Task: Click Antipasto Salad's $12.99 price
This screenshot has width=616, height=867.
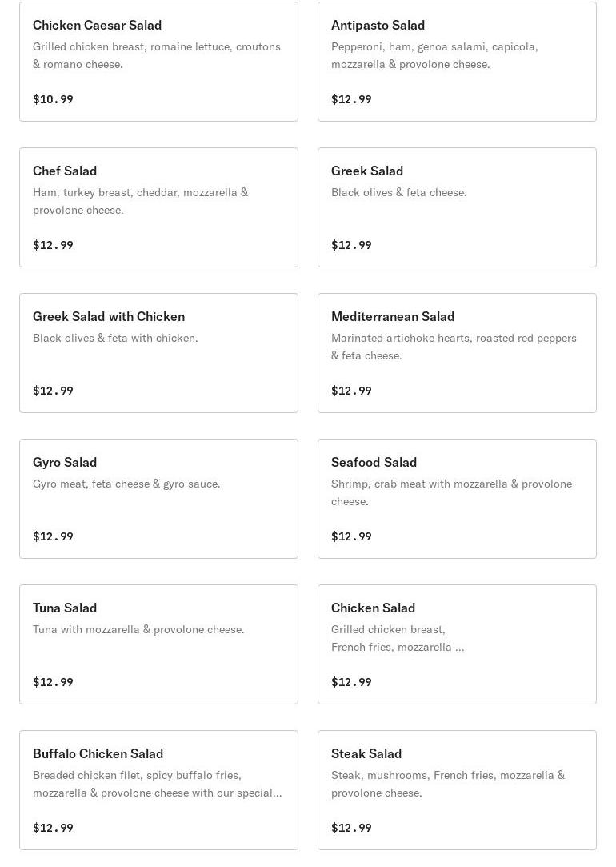Action: pyautogui.click(x=351, y=99)
